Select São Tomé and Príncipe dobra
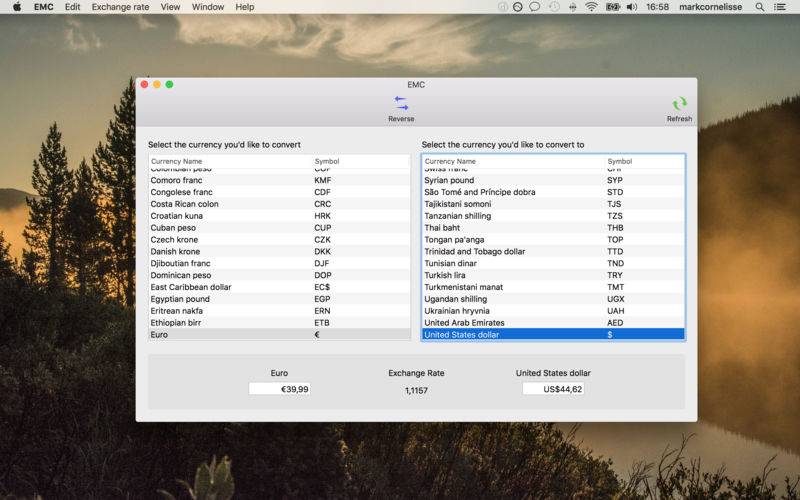Image resolution: width=800 pixels, height=500 pixels. (553, 192)
